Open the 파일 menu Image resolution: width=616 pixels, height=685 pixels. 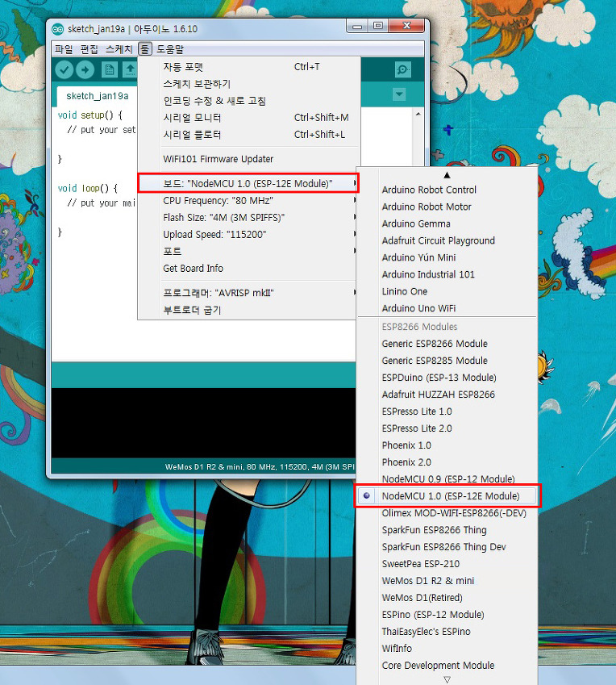pos(64,49)
